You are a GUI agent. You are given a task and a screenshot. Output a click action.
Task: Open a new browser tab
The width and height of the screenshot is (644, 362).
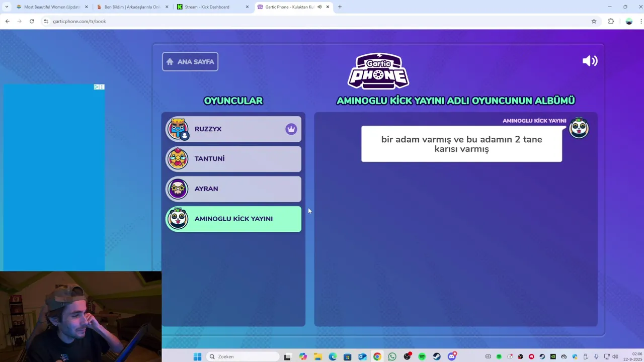pyautogui.click(x=340, y=7)
